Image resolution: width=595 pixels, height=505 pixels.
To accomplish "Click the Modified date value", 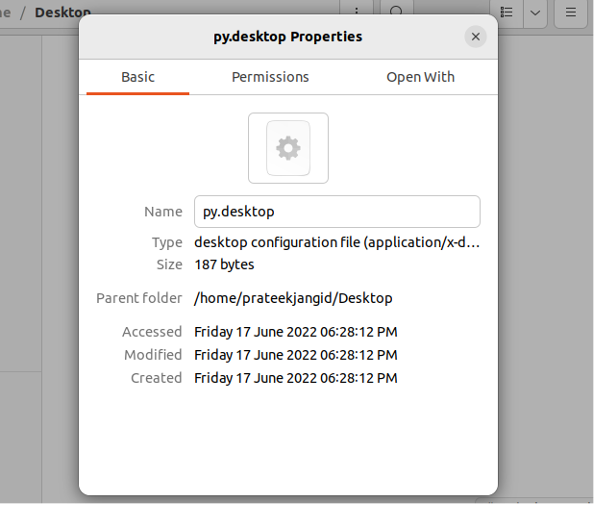I will point(296,355).
